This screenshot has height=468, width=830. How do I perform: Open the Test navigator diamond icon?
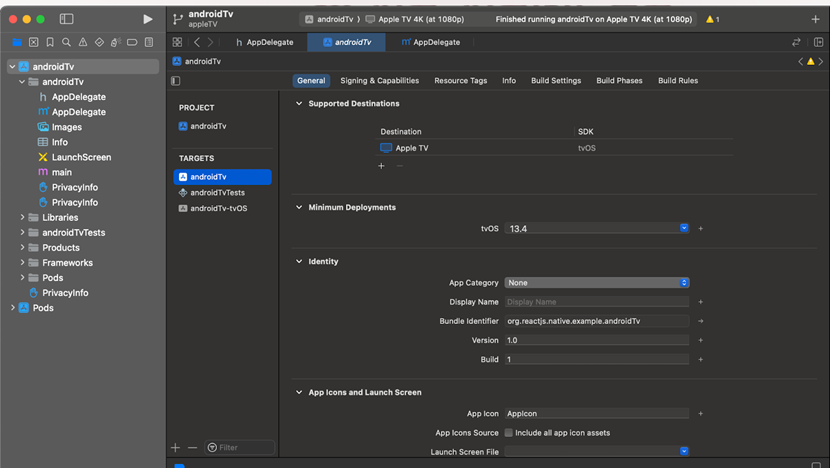coord(99,42)
